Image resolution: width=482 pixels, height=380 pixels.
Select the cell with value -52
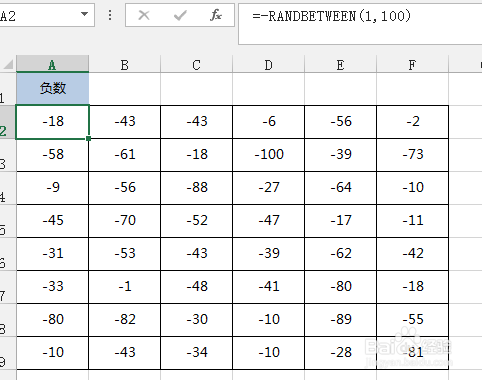tap(196, 221)
